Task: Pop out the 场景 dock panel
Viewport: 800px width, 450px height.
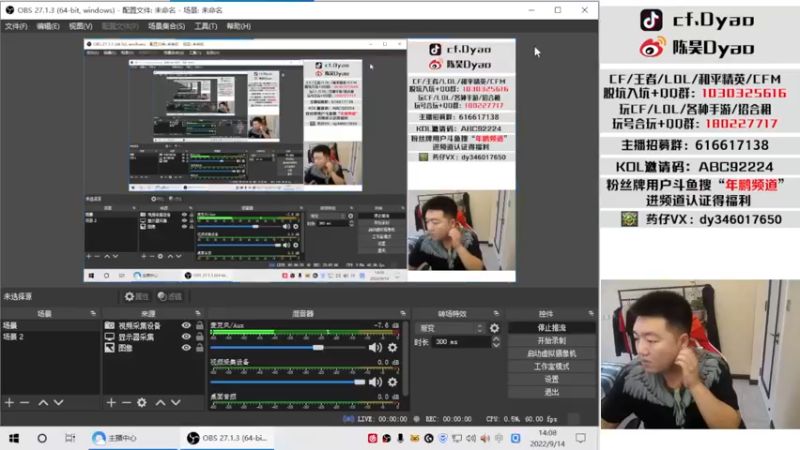Action: tap(93, 313)
